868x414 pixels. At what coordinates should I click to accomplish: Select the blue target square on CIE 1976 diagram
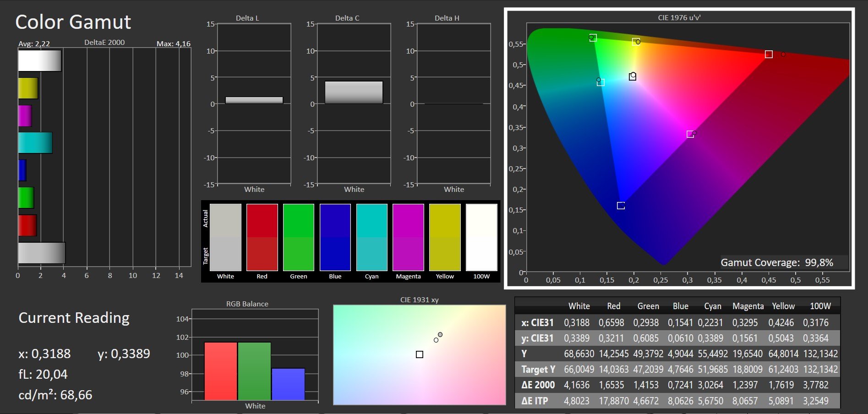(621, 206)
